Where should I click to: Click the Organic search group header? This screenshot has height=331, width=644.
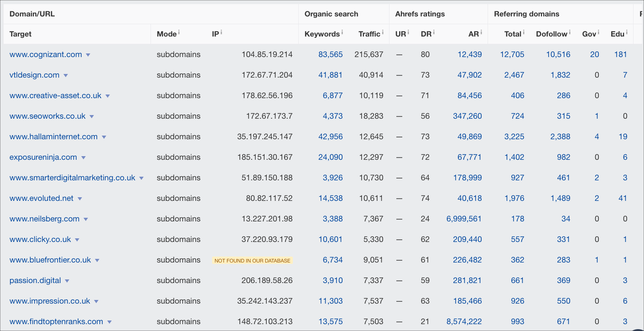(332, 14)
